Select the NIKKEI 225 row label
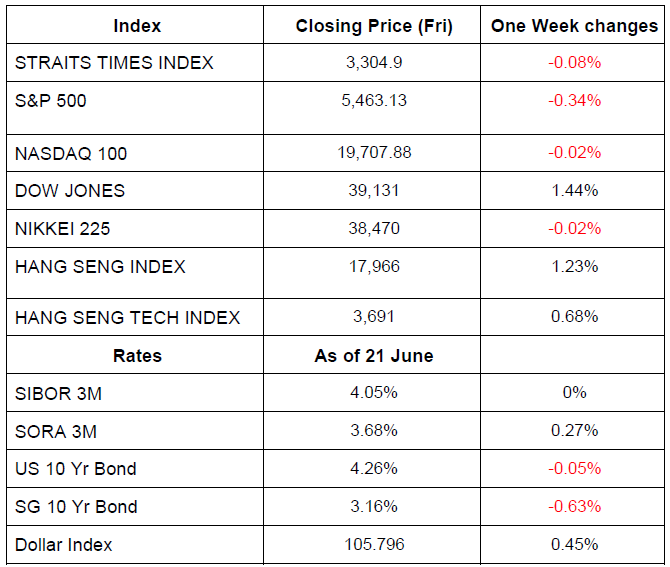The image size is (670, 567). pyautogui.click(x=62, y=229)
